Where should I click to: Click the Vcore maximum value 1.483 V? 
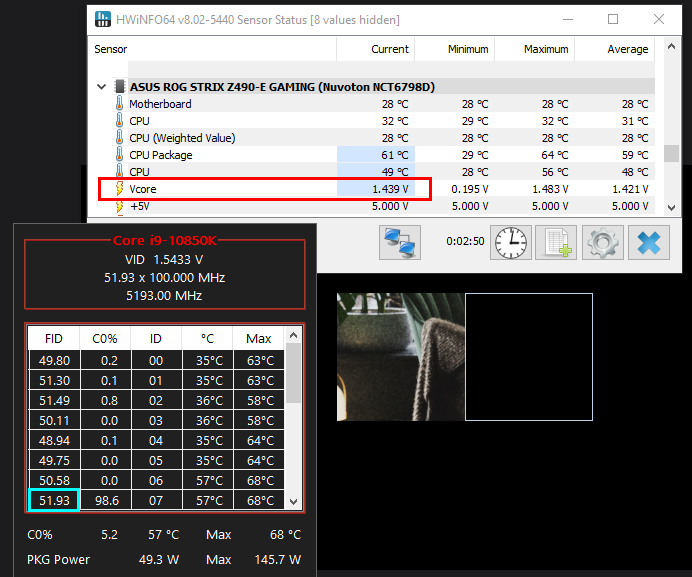coord(550,189)
